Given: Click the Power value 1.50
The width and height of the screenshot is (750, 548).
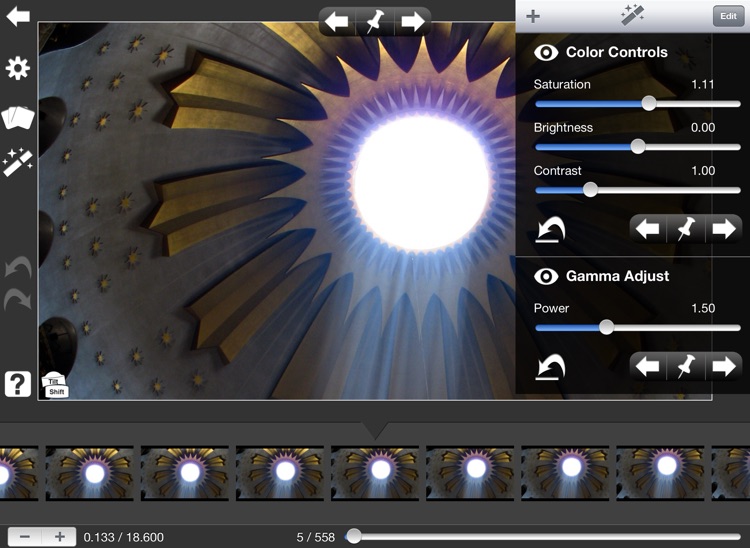Looking at the screenshot, I should coord(703,308).
